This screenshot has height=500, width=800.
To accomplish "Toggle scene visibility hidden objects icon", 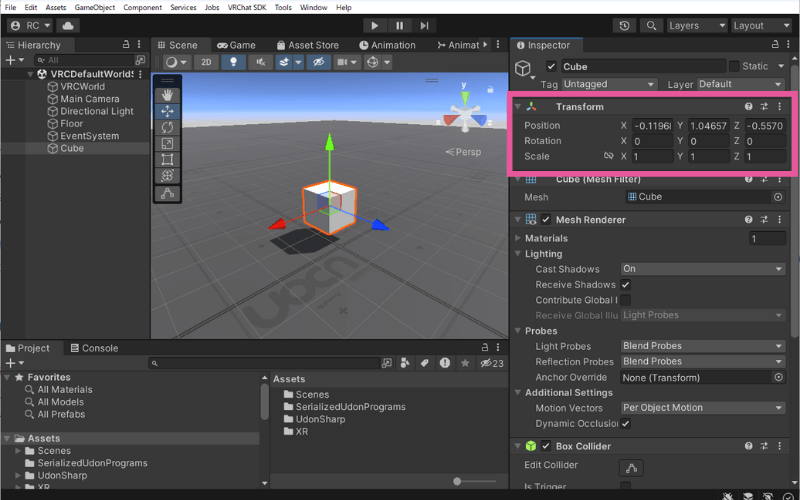I will [319, 62].
